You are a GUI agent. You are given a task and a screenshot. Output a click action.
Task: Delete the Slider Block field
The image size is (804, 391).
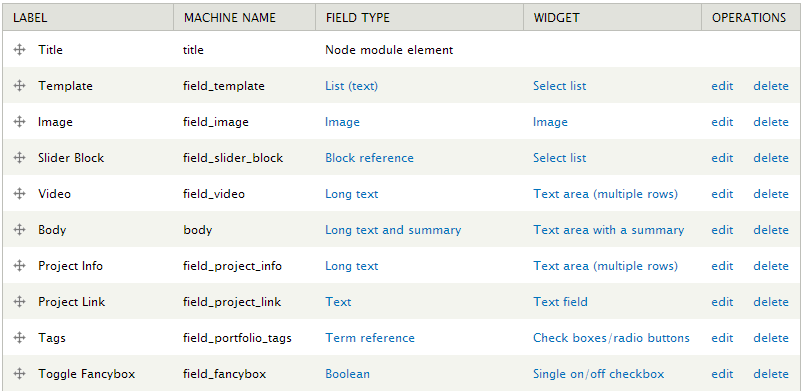click(771, 158)
